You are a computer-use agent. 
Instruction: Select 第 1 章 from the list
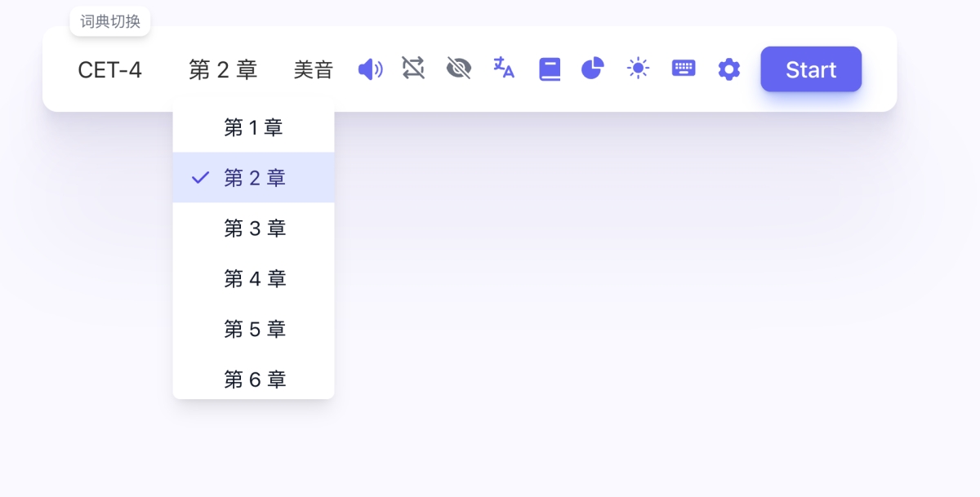pyautogui.click(x=253, y=128)
